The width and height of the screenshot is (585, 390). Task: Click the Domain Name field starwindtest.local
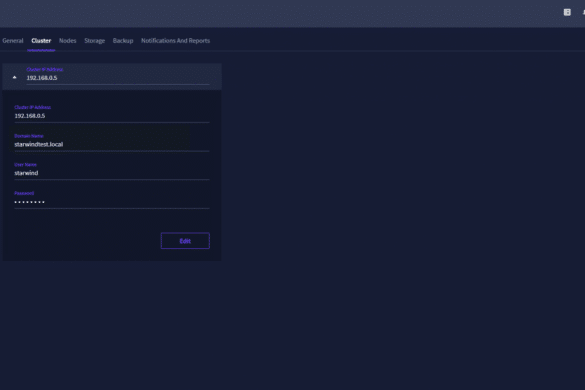pyautogui.click(x=112, y=142)
